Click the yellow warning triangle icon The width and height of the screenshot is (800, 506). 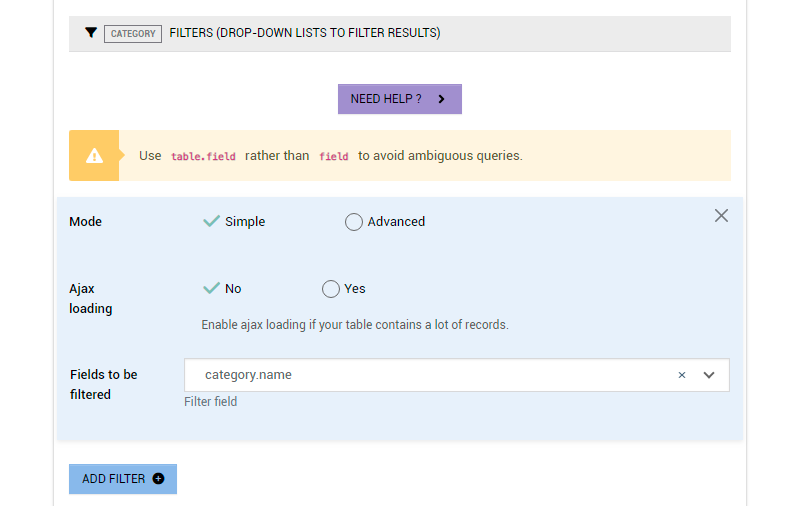pyautogui.click(x=94, y=155)
